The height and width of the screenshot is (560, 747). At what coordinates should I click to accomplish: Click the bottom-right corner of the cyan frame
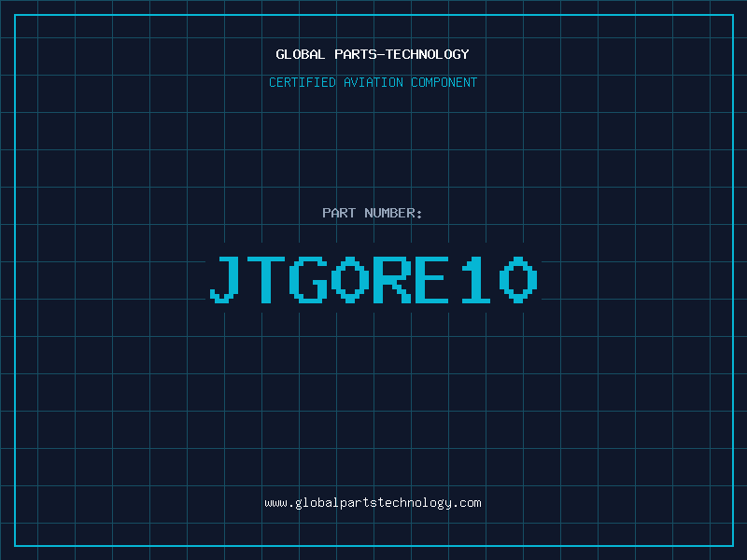[x=732, y=545]
